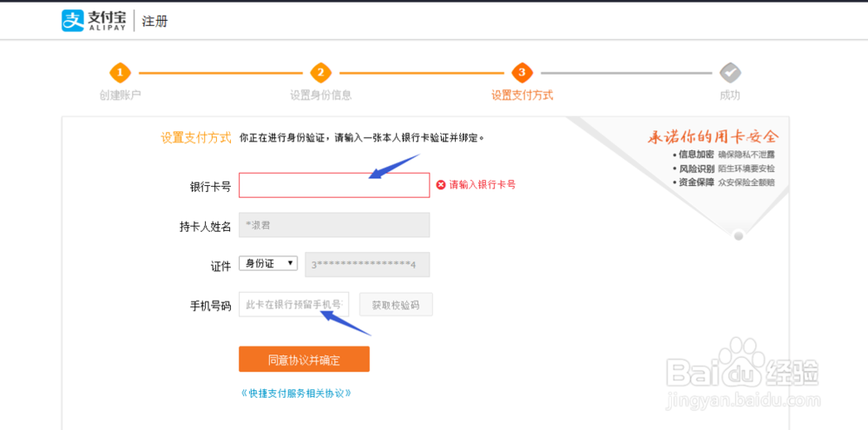Screen dimensions: 868x430
Task: Click the 成功 step label
Action: click(730, 96)
